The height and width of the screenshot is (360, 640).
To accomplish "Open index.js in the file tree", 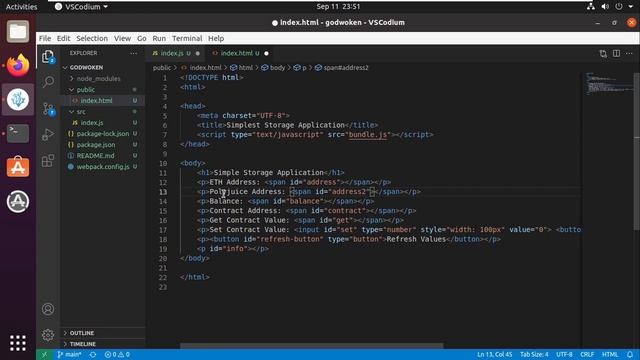I will (92, 122).
